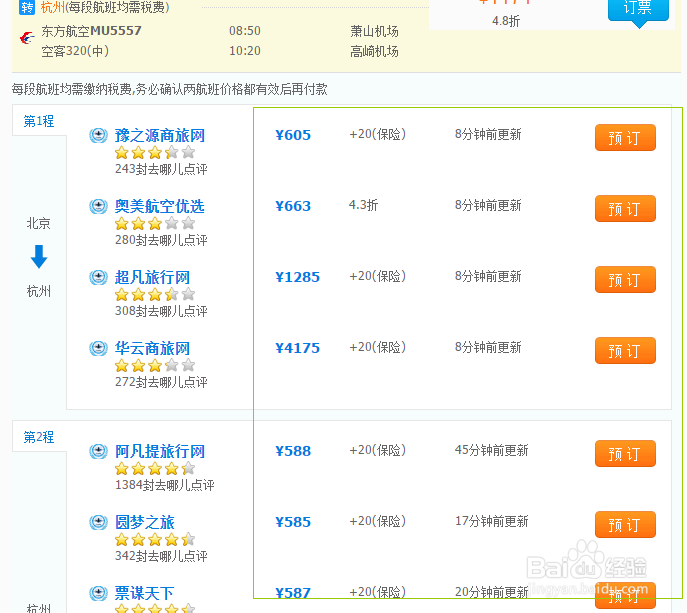
Task: Click 预订 for the ¥4175 华云商旅网 offer
Action: click(625, 351)
